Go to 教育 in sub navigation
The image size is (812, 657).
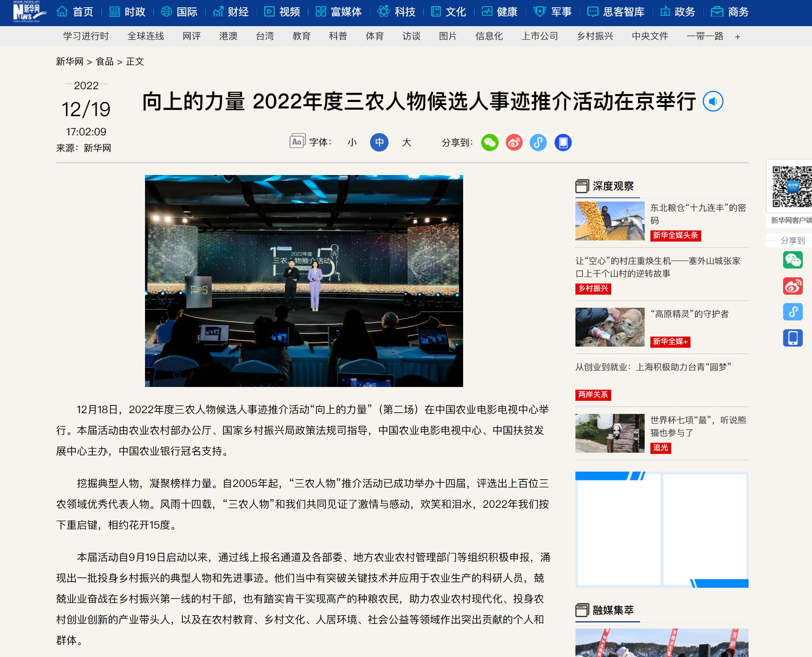301,36
